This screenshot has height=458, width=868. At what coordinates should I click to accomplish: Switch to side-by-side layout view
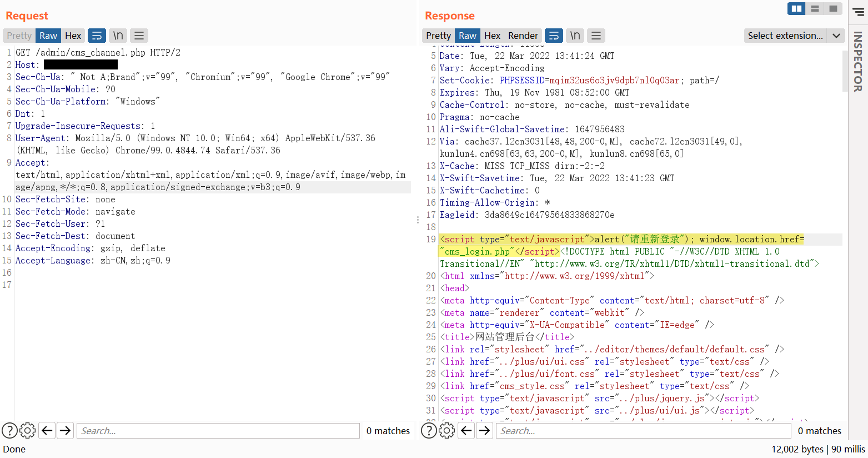click(796, 8)
